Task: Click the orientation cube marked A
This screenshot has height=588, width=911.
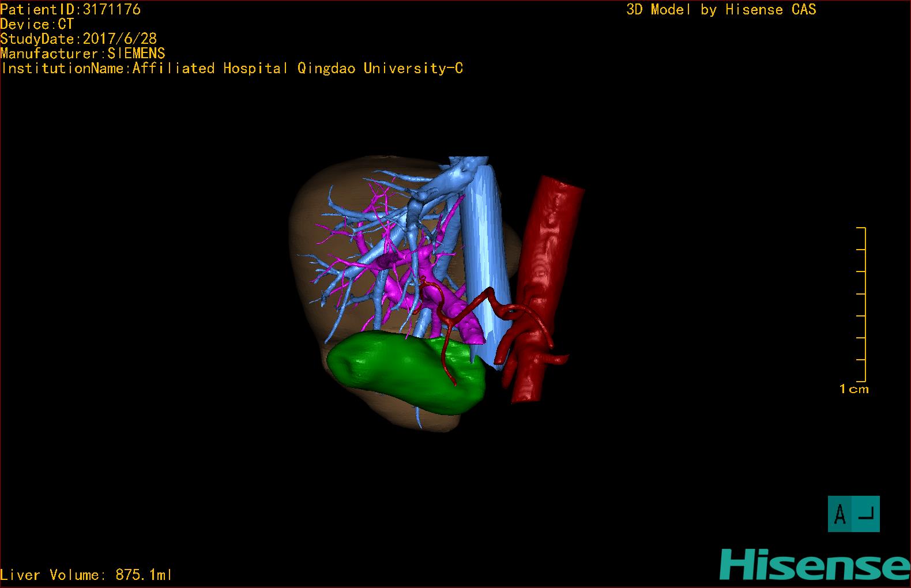Action: (854, 514)
